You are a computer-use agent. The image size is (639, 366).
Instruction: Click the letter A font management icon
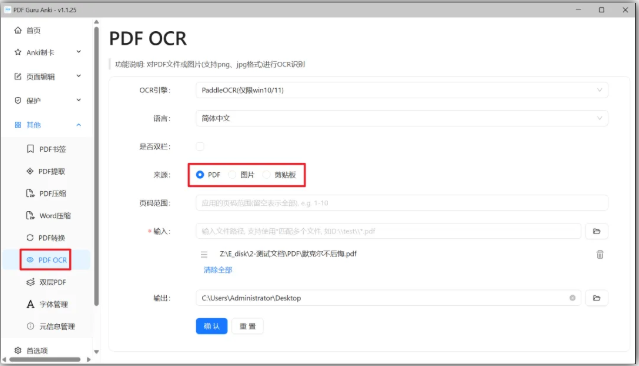[30, 304]
